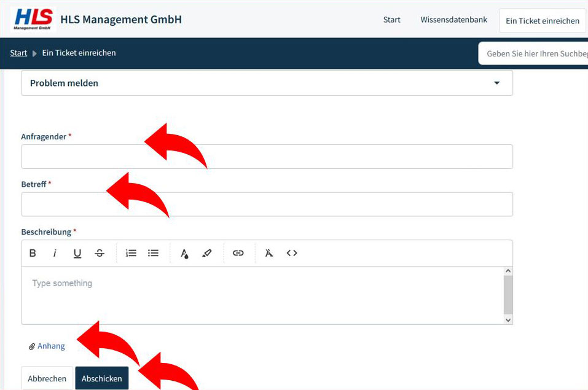Open the background highlight color tool
The width and height of the screenshot is (588, 390).
tap(207, 253)
